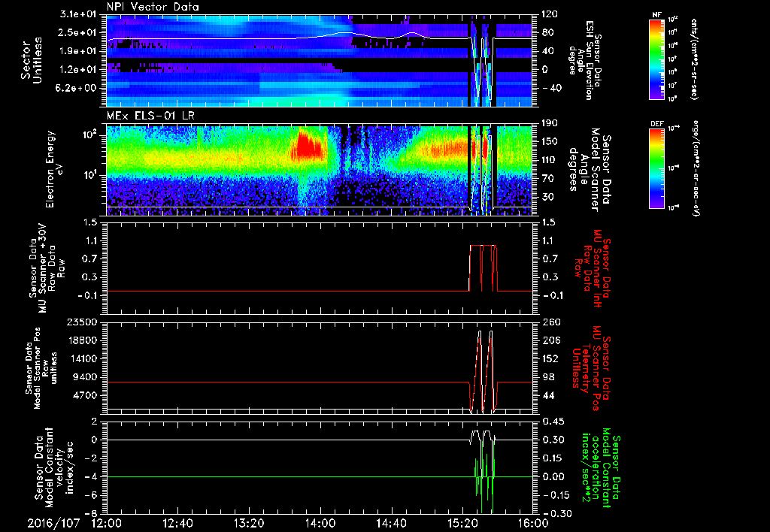Click the "3.1e+01" sector tick value
770x532 pixels.
[x=79, y=14]
